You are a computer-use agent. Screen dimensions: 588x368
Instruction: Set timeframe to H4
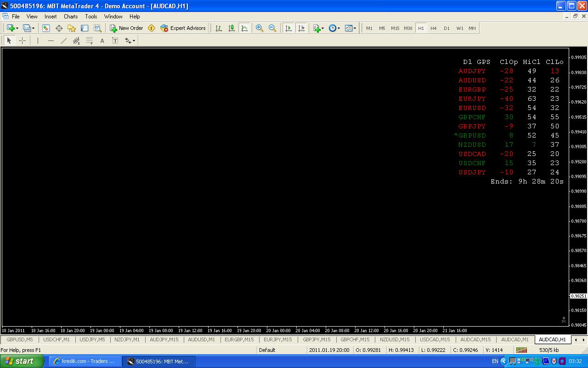(434, 28)
